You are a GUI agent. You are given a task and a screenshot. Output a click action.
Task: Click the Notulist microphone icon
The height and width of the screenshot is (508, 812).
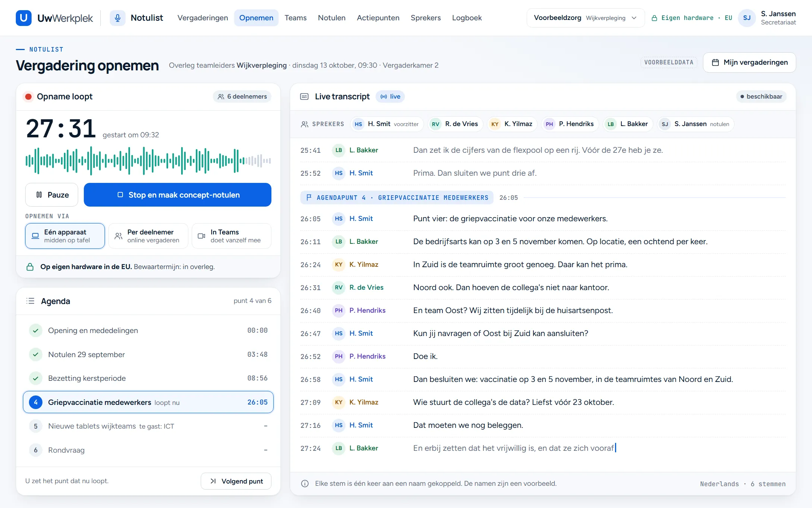(x=118, y=18)
